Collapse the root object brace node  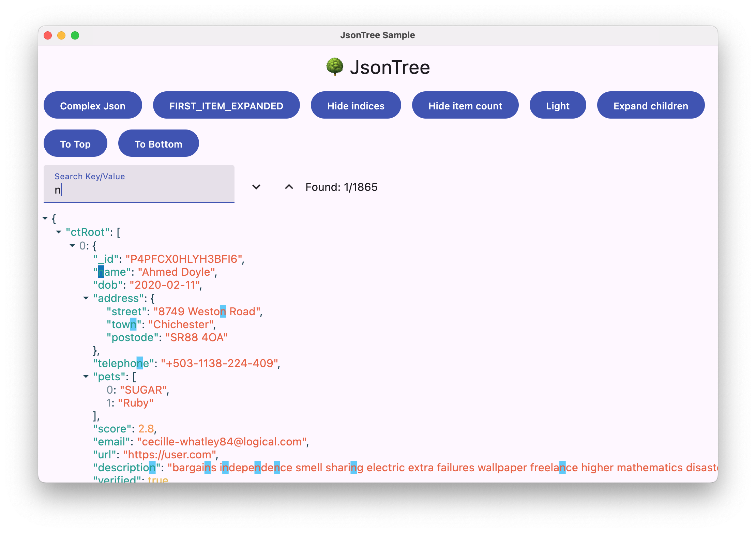(45, 218)
